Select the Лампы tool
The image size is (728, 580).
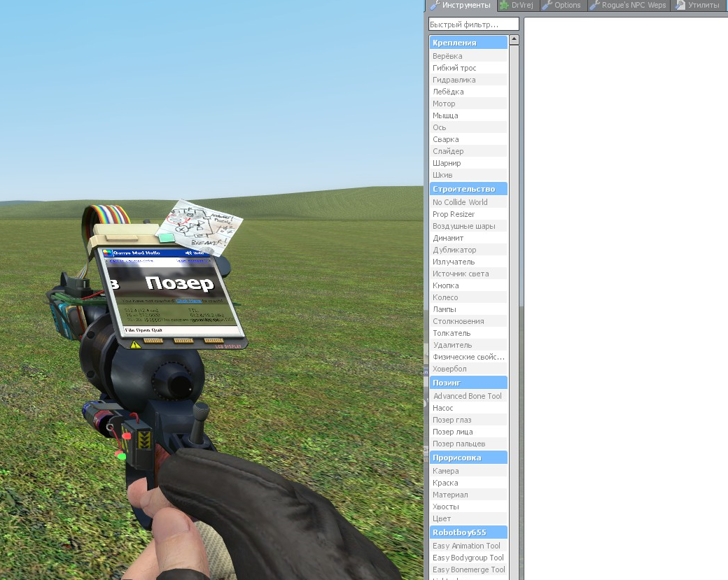tap(468, 309)
